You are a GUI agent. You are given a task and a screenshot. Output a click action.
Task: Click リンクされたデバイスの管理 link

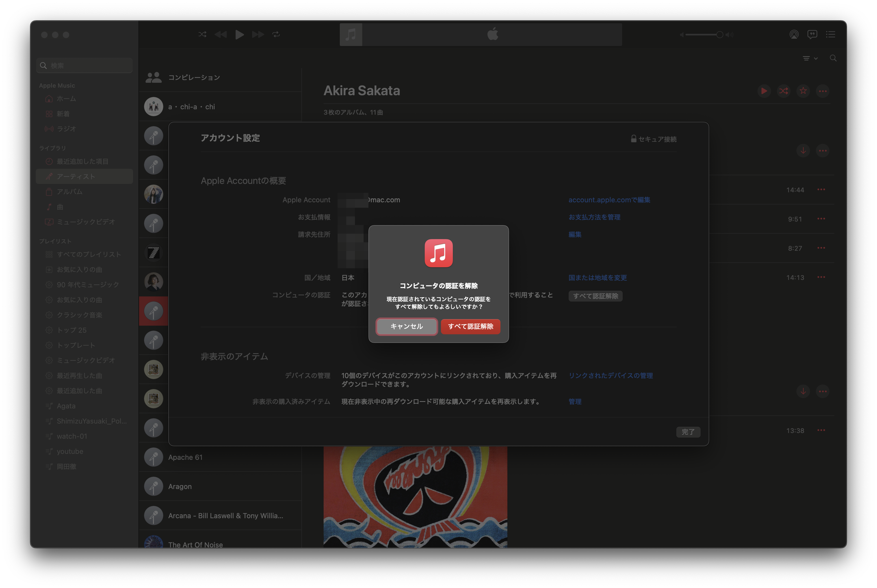[x=611, y=376]
